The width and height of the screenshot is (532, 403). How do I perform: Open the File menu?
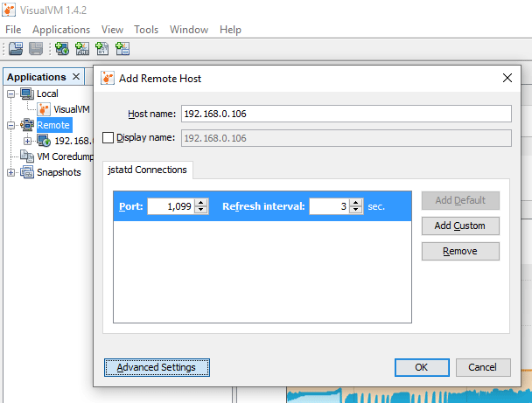(13, 30)
